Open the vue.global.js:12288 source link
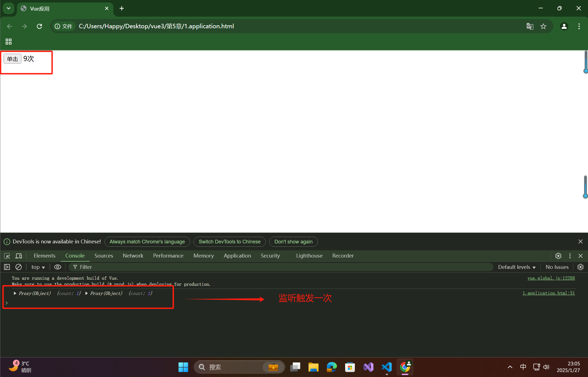 (551, 278)
